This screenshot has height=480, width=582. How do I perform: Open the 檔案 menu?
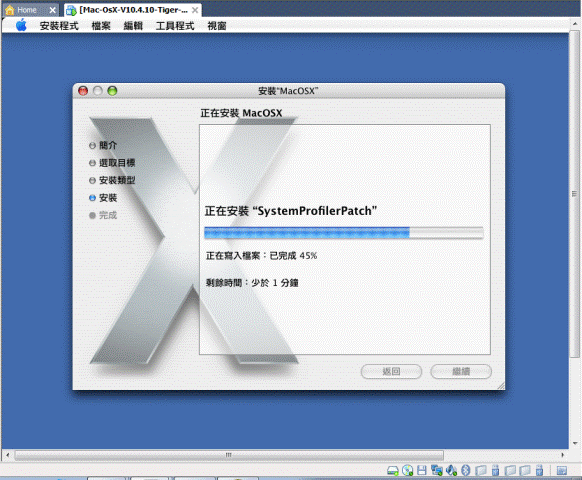click(101, 26)
